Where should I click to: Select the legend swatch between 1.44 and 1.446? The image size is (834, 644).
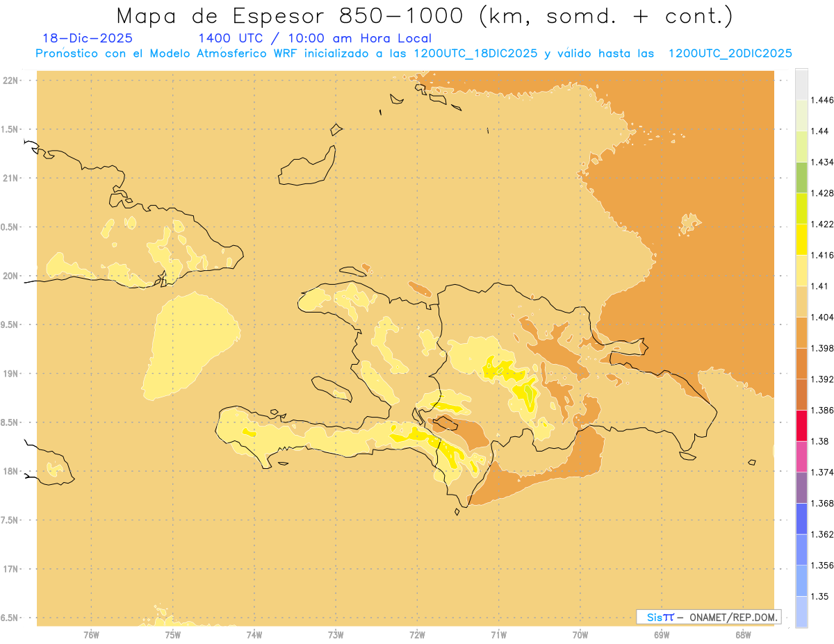[801, 115]
